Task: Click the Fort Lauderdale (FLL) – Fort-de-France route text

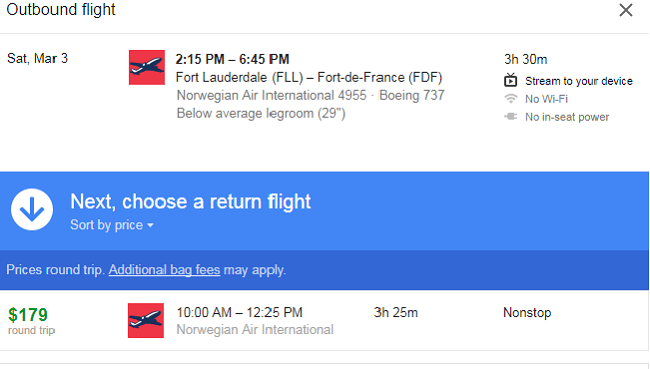Action: (x=309, y=78)
